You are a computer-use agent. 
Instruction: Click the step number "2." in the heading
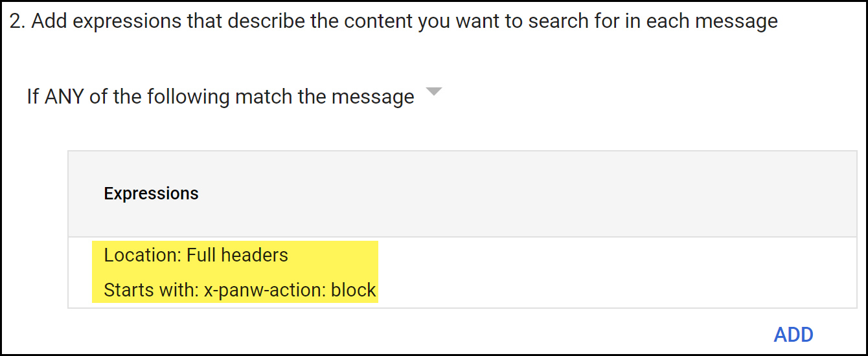17,21
